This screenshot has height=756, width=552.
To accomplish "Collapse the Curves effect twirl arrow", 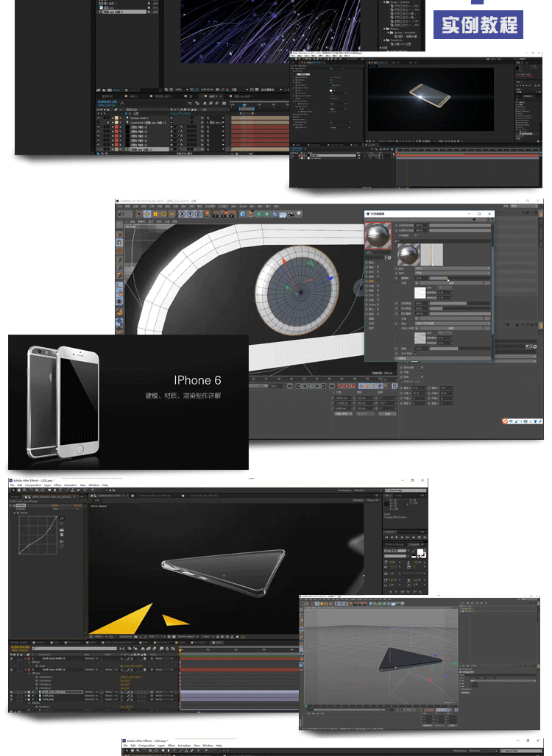I will pyautogui.click(x=15, y=513).
